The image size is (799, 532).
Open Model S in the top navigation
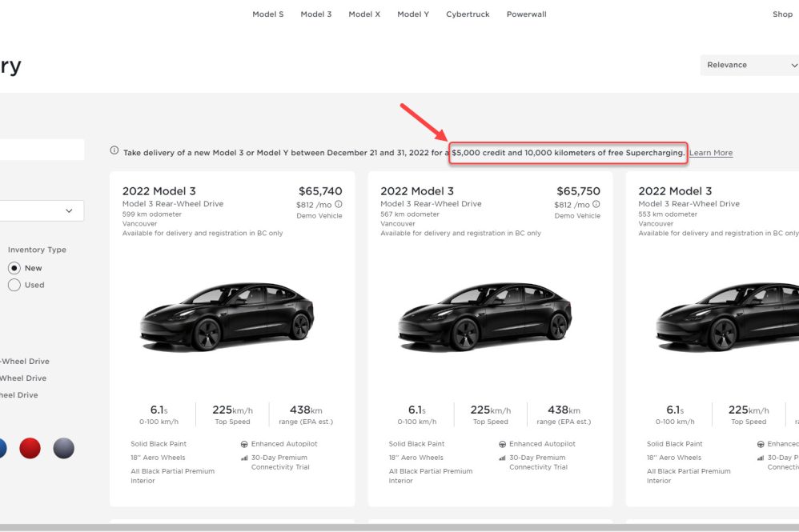click(x=267, y=14)
